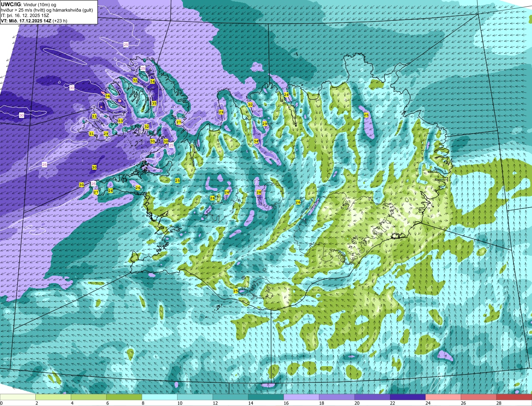Click the 18–20 m/s purple legend swatch
The width and height of the screenshot is (532, 406).
click(337, 397)
